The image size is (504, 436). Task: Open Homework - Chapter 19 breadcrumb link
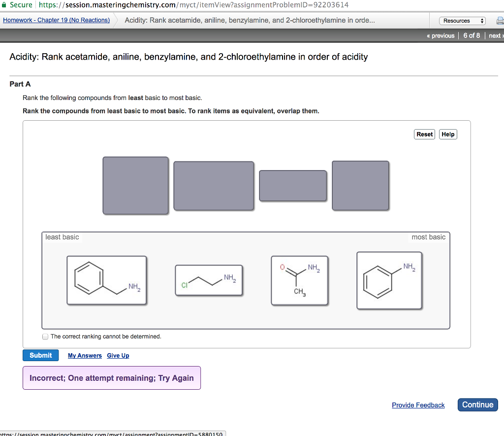pyautogui.click(x=57, y=20)
